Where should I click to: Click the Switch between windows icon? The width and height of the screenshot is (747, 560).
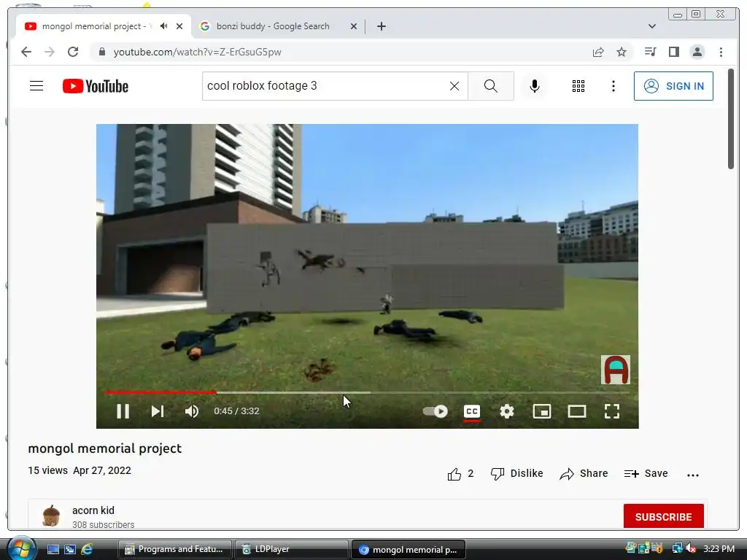click(x=70, y=550)
